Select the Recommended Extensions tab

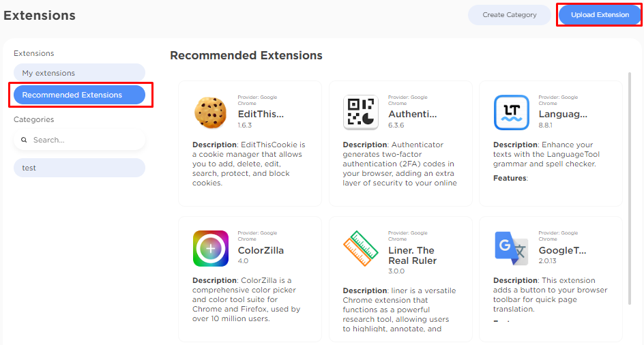79,95
